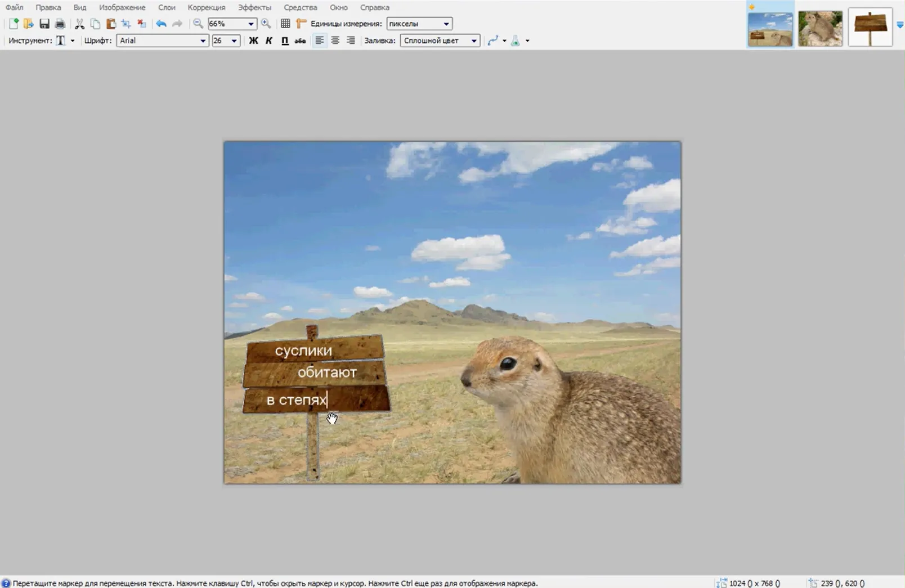The width and height of the screenshot is (905, 588).
Task: Open the Слои menu
Action: click(167, 7)
